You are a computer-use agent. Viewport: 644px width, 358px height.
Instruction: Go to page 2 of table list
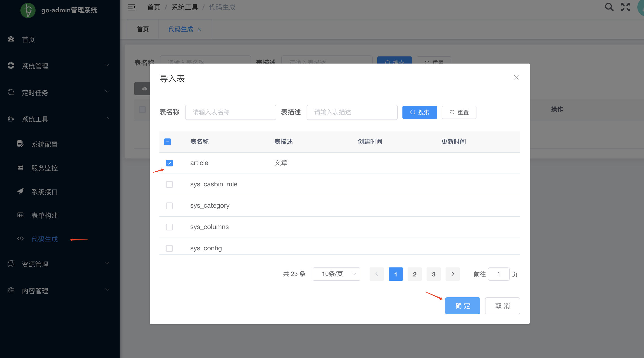(415, 274)
